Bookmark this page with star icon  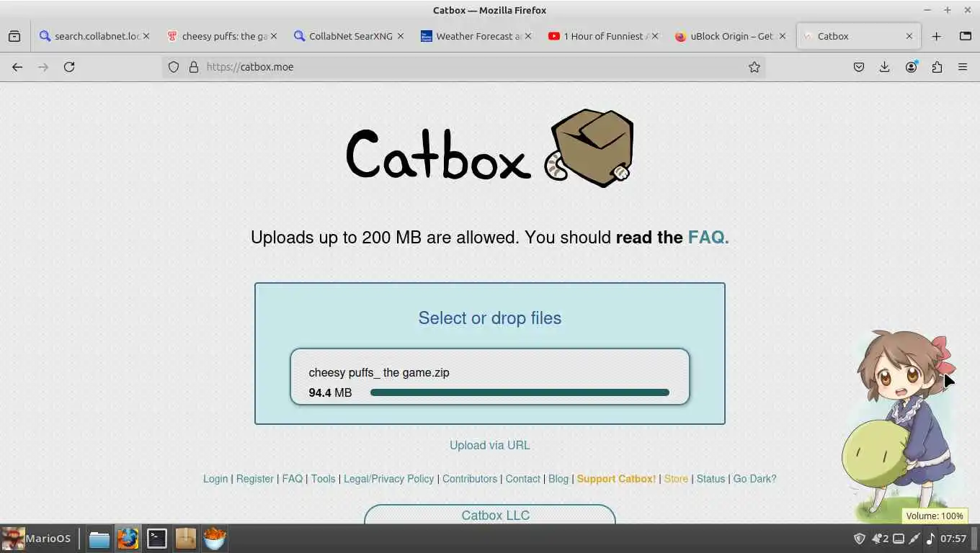(x=754, y=67)
